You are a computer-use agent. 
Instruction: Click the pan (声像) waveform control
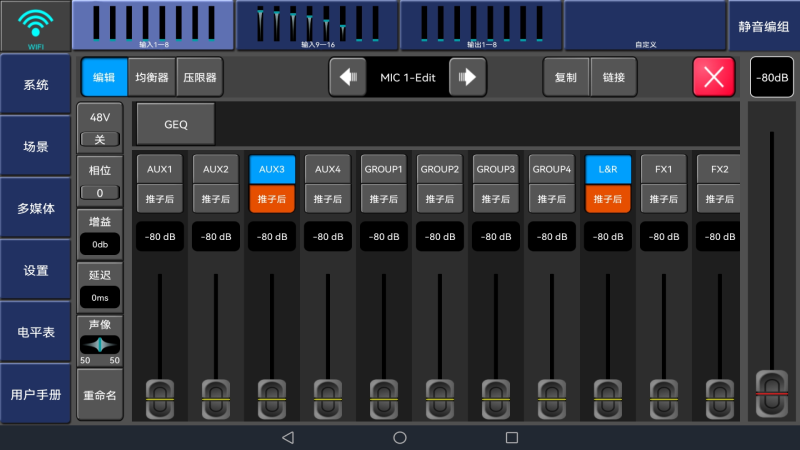(100, 344)
